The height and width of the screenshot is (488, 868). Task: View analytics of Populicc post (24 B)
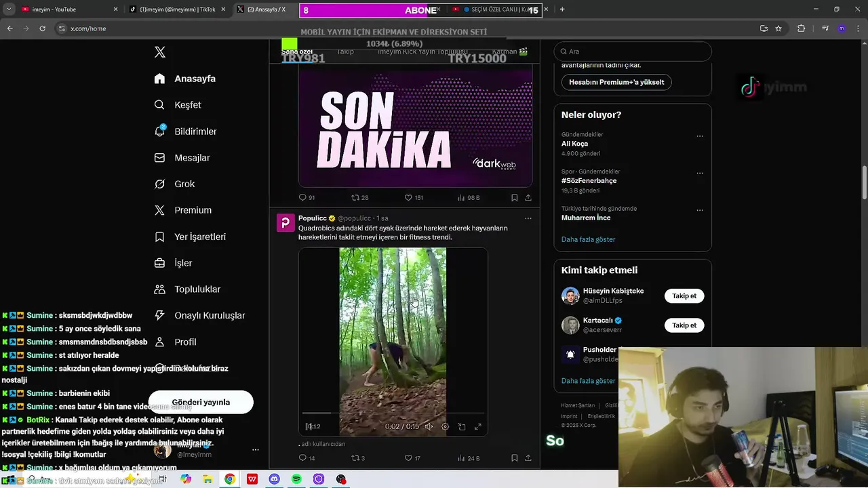click(468, 458)
